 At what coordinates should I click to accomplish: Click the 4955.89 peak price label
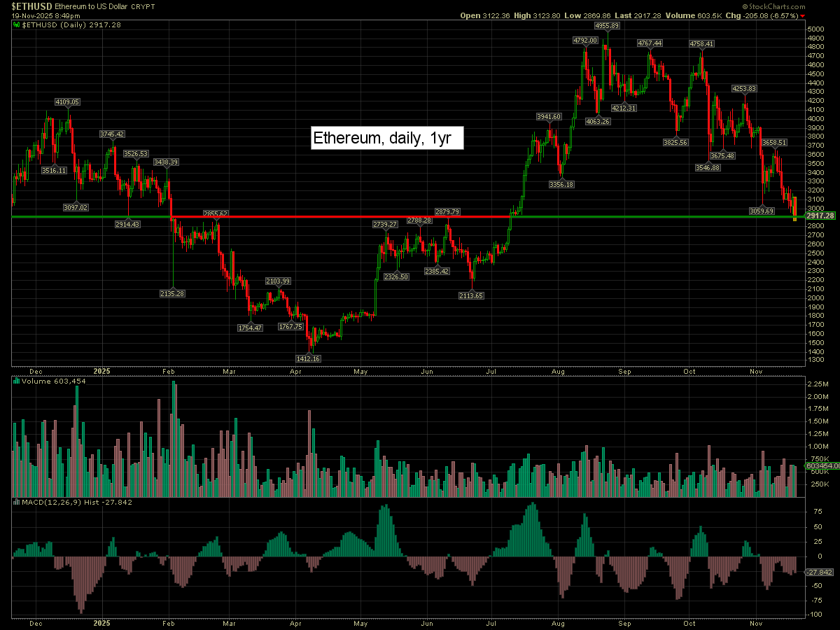[x=606, y=25]
